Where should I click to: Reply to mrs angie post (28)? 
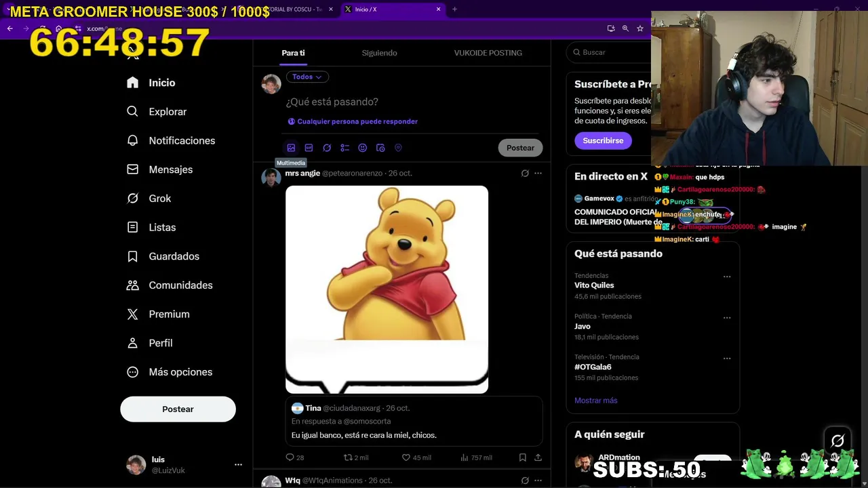point(295,457)
